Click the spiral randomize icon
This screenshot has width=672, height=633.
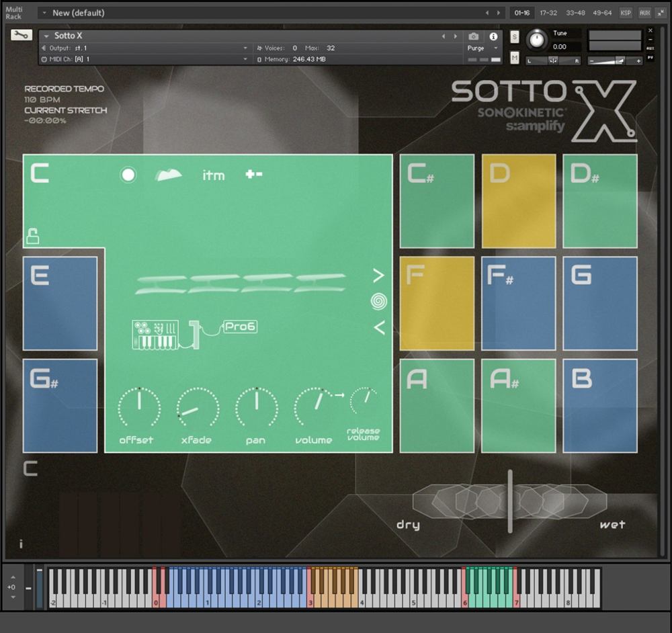pos(379,301)
